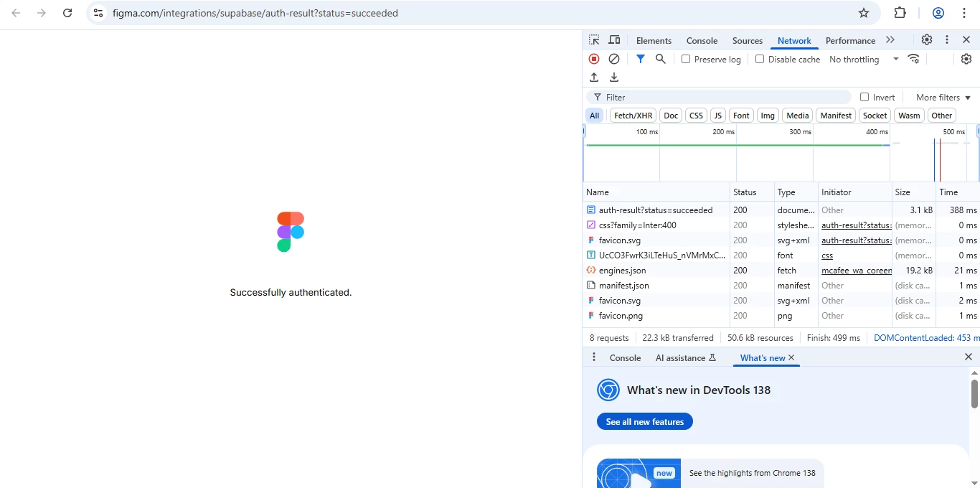This screenshot has width=980, height=488.
Task: Check the Invert filter checkbox
Action: (864, 97)
